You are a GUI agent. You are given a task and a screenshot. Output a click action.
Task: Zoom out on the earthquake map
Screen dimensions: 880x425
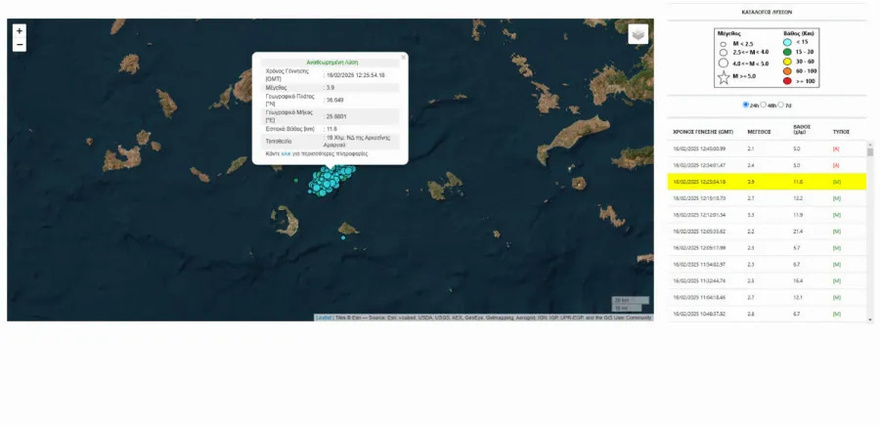(19, 45)
